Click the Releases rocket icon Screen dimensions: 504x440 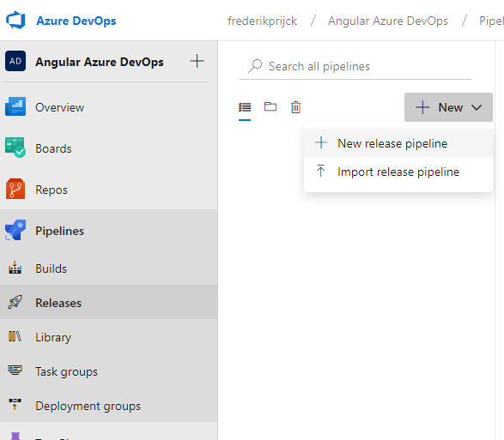point(15,302)
